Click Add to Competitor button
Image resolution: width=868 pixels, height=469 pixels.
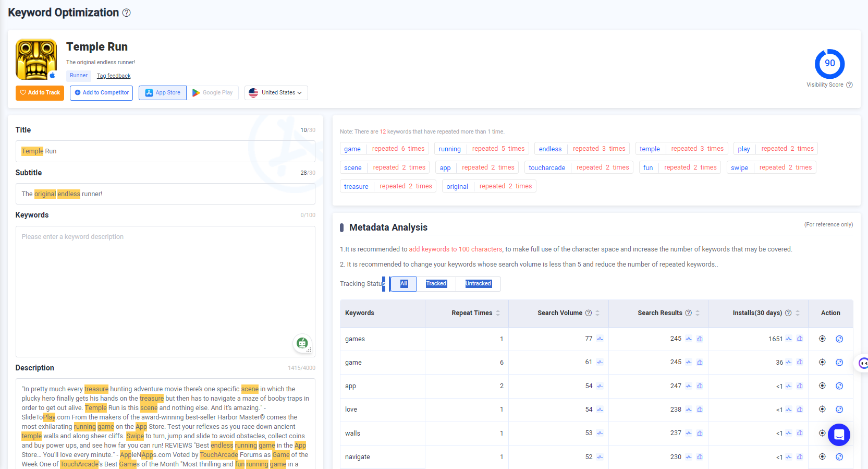click(101, 93)
